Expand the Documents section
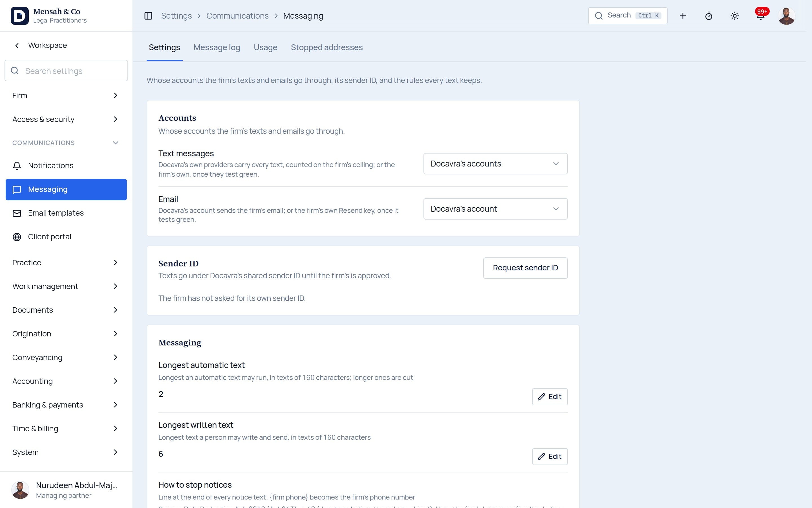 click(x=66, y=310)
